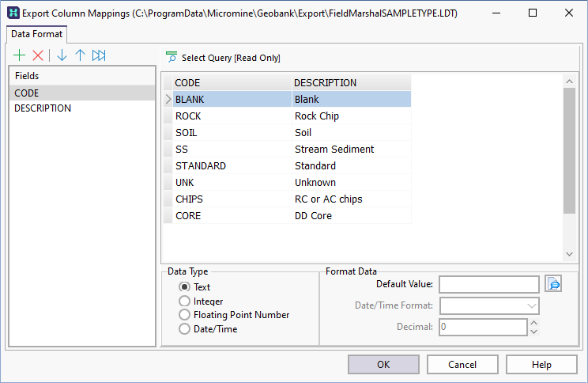Select the Text data type radio button
Screen dimensions: 588x383
click(x=185, y=287)
